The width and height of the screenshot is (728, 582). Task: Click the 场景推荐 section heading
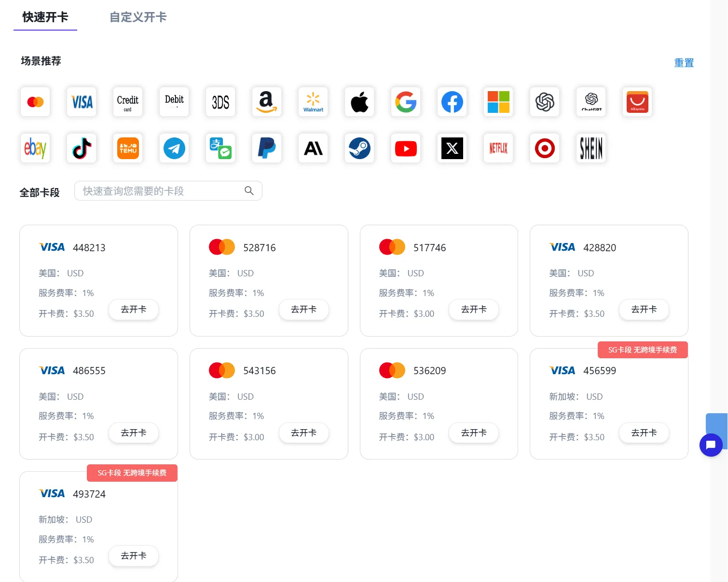[x=41, y=61]
